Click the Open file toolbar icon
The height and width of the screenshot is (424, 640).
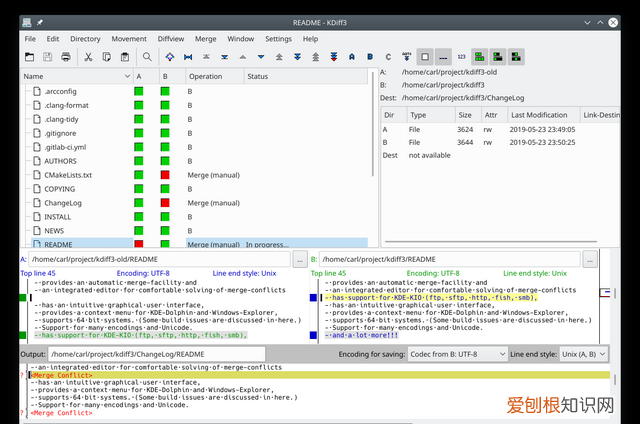29,57
